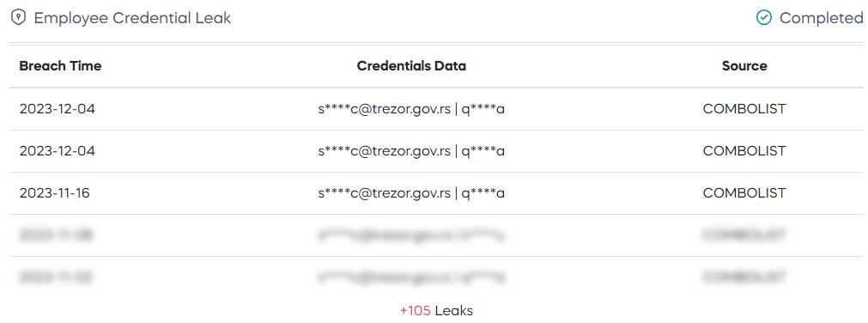The width and height of the screenshot is (868, 323).
Task: Select the second row's 2023-12-04 date
Action: coord(57,150)
